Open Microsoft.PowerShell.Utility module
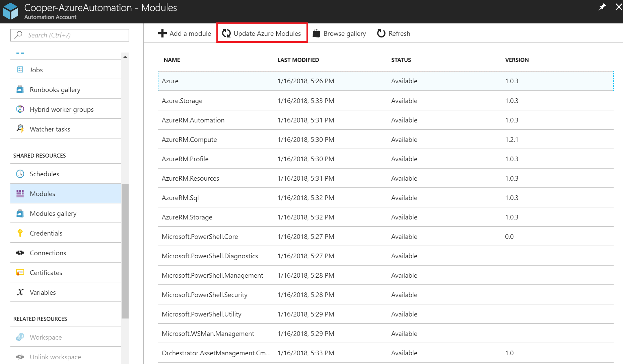Image resolution: width=623 pixels, height=364 pixels. coord(386,314)
